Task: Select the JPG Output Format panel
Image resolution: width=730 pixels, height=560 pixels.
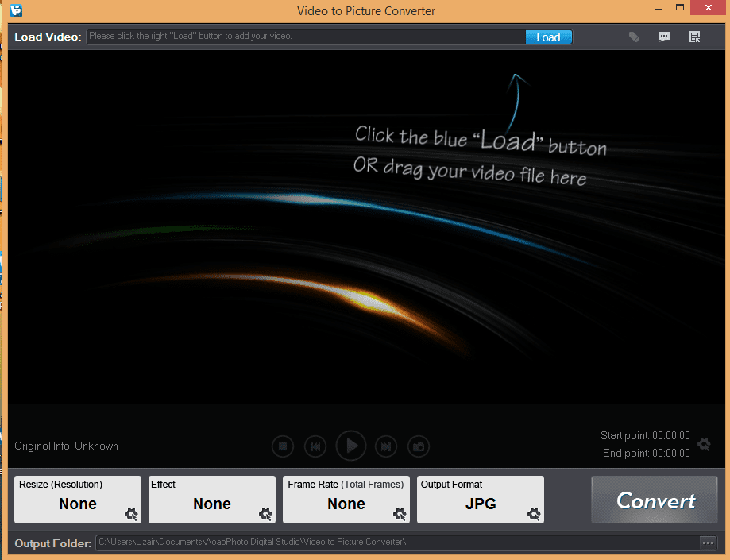Action: [480, 500]
